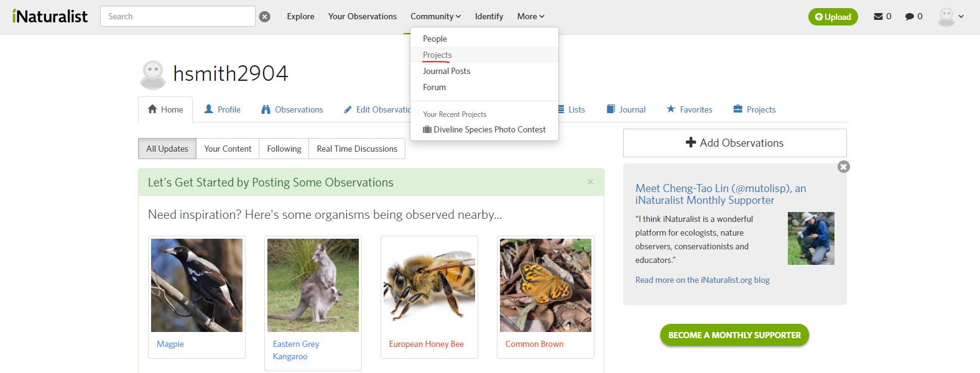This screenshot has width=980, height=373.
Task: Open the Favorites star tab
Action: 689,109
